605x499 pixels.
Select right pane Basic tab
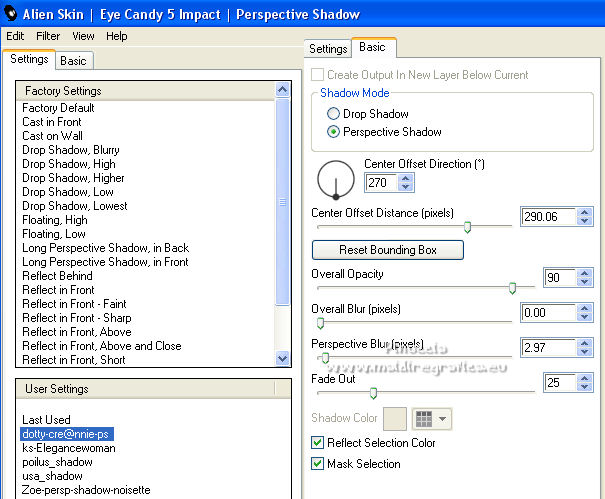372,47
